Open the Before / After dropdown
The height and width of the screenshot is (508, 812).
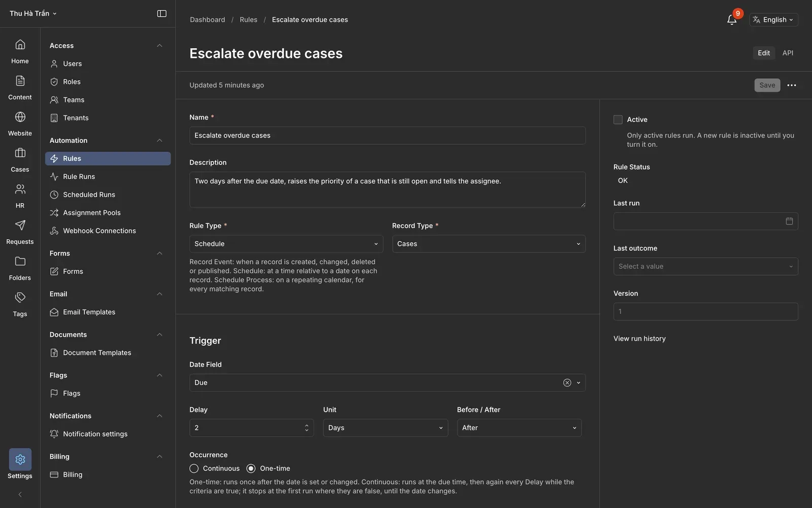click(x=519, y=428)
